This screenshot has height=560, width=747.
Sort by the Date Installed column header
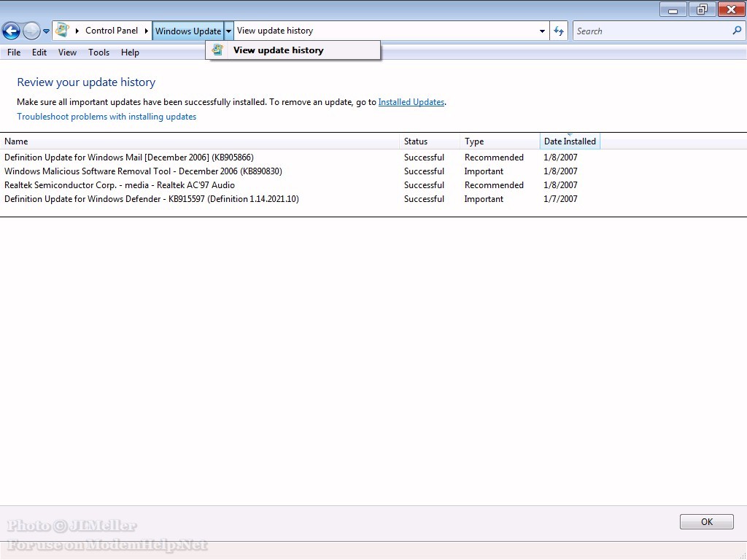(570, 141)
